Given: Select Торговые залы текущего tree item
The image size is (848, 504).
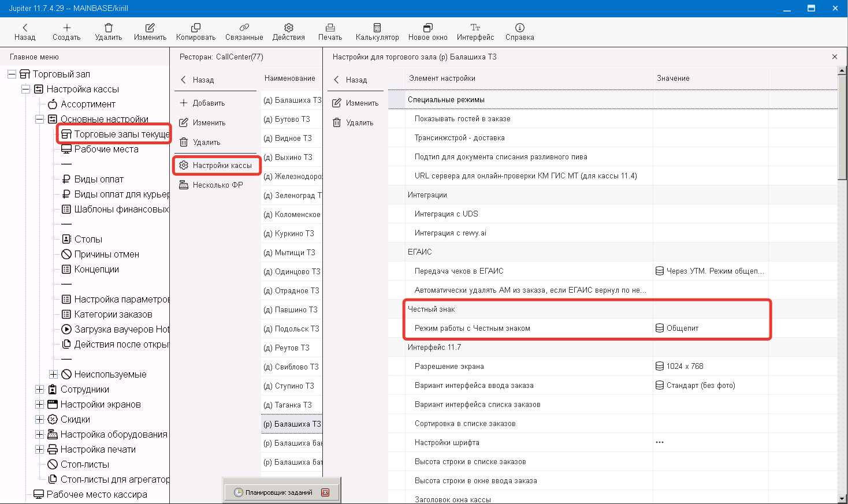Looking at the screenshot, I should [x=115, y=134].
